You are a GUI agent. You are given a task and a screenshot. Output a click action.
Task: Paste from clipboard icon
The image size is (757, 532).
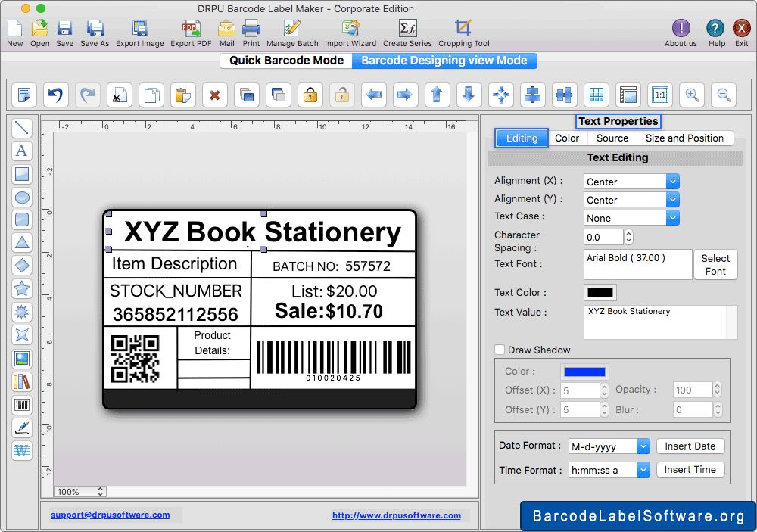[183, 95]
